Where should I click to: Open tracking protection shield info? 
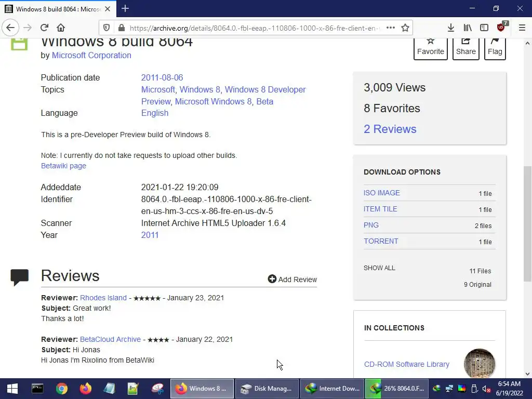point(107,28)
